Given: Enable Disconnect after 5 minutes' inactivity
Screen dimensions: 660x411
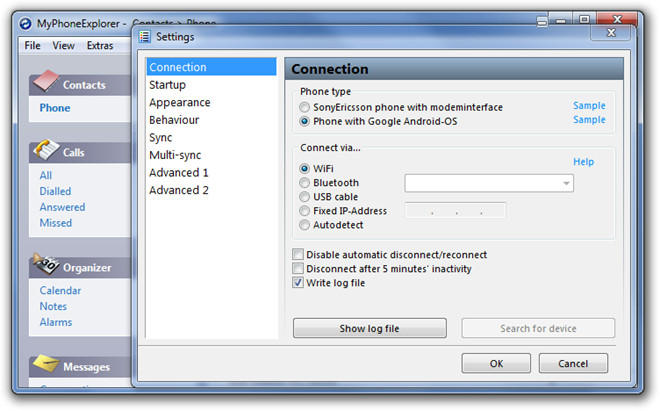Looking at the screenshot, I should pos(298,268).
